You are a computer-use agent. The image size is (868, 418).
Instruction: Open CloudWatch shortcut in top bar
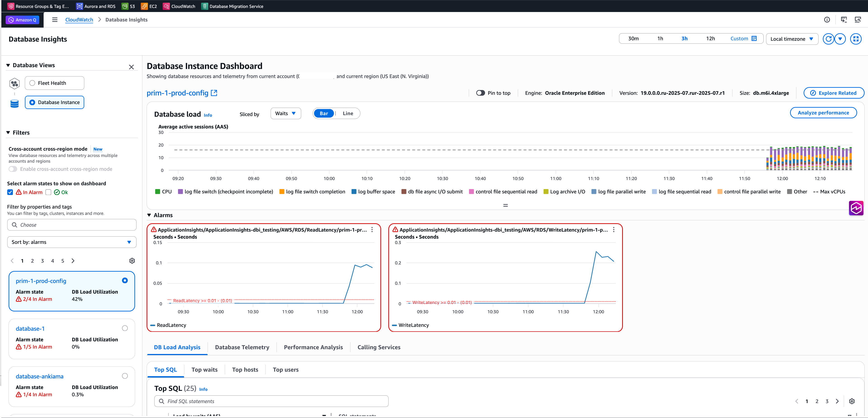(179, 6)
